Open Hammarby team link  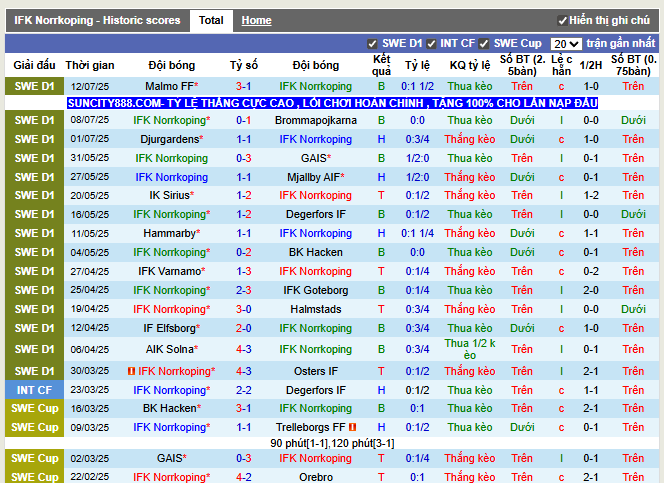pyautogui.click(x=169, y=233)
